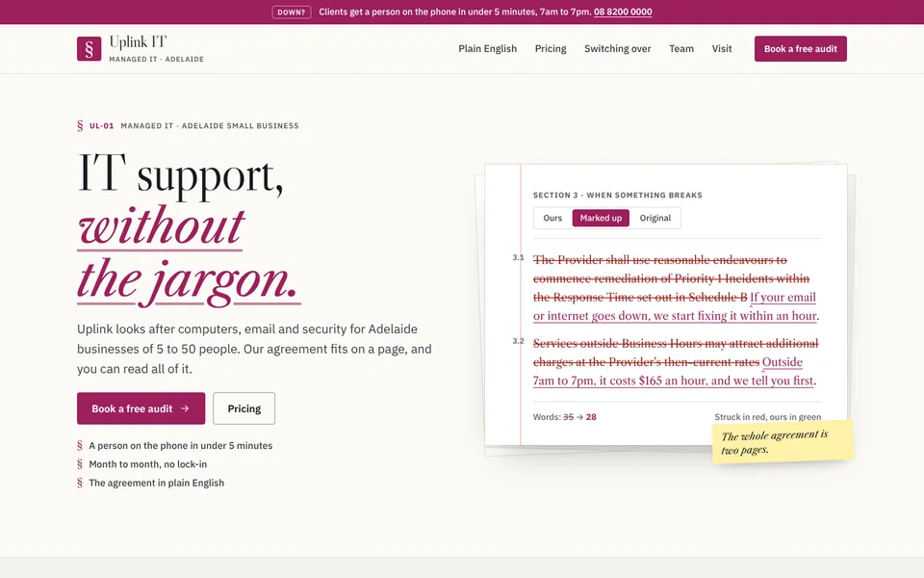Click heading 'SECTION 3 · WHEN SOMETHING BREAKS'
924x578 pixels.
(x=618, y=196)
